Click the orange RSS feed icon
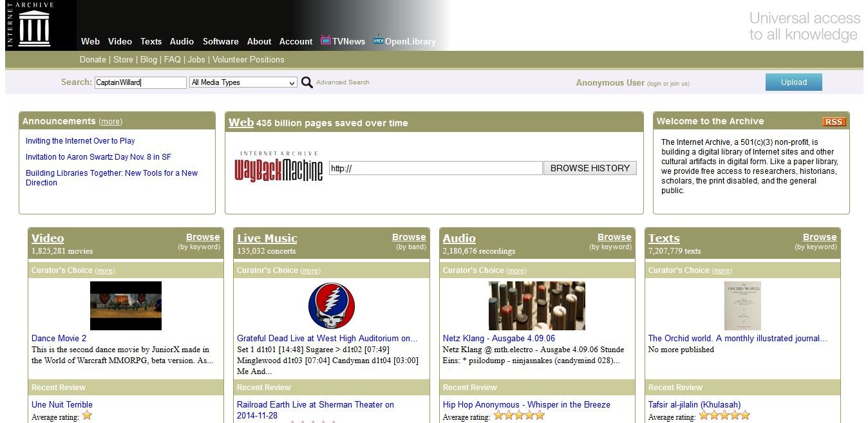 pyautogui.click(x=834, y=122)
